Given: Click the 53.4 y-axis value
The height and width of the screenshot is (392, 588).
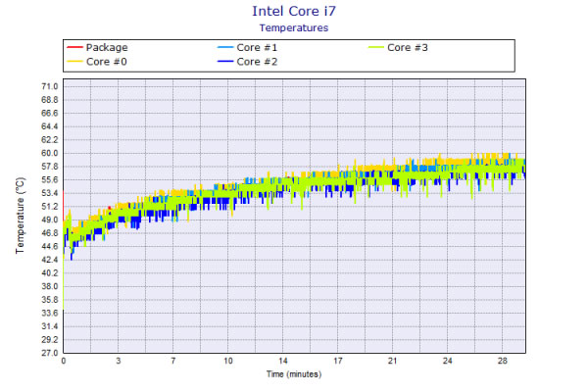Looking at the screenshot, I should [x=50, y=193].
